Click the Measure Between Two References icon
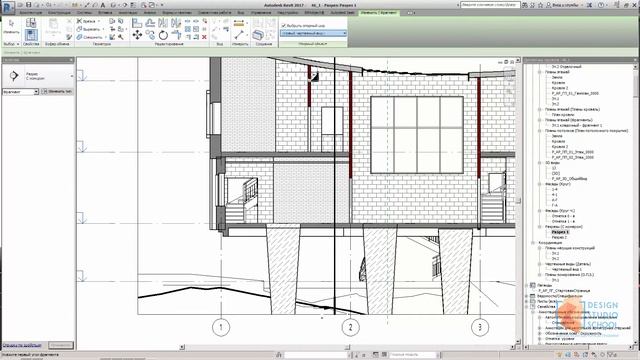This screenshot has width=640, height=360. [240, 35]
